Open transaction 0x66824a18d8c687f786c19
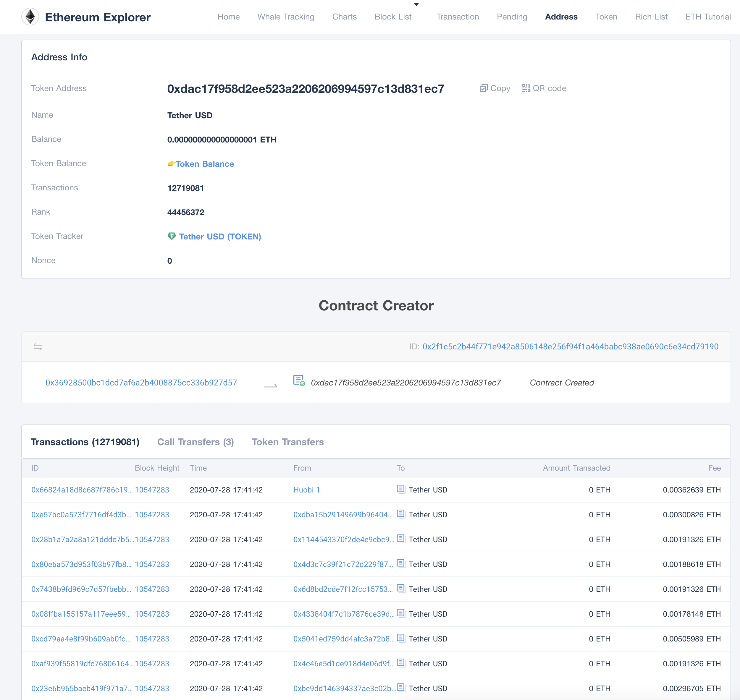The height and width of the screenshot is (700, 740). pyautogui.click(x=82, y=490)
